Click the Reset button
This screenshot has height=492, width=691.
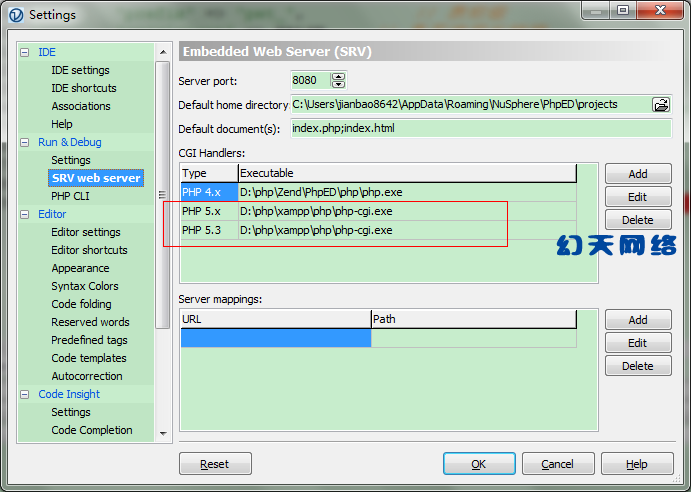[x=215, y=464]
